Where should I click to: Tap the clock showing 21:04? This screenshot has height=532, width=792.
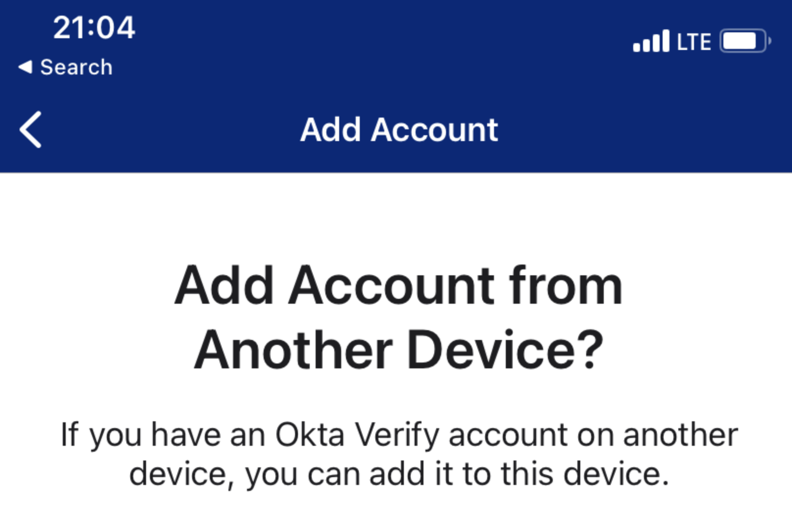point(93,28)
